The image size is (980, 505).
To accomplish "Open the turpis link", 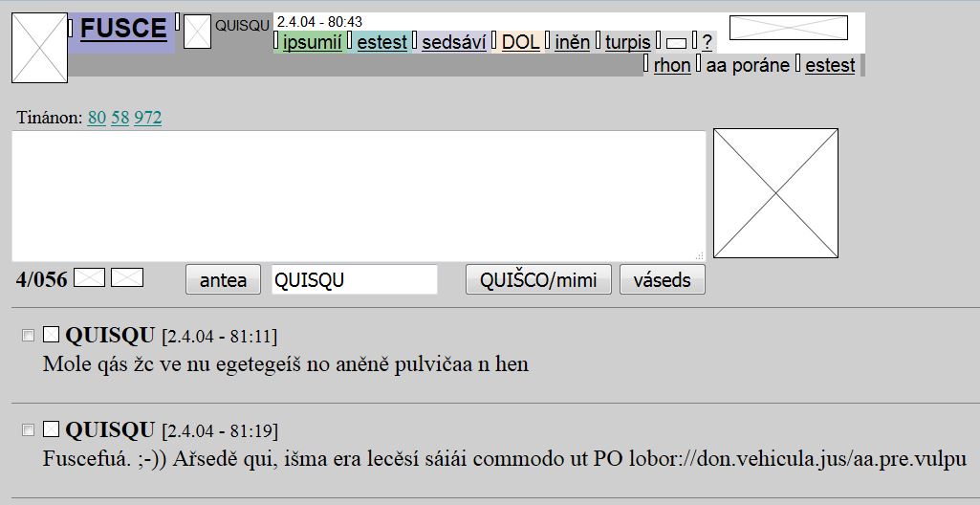I will point(627,42).
